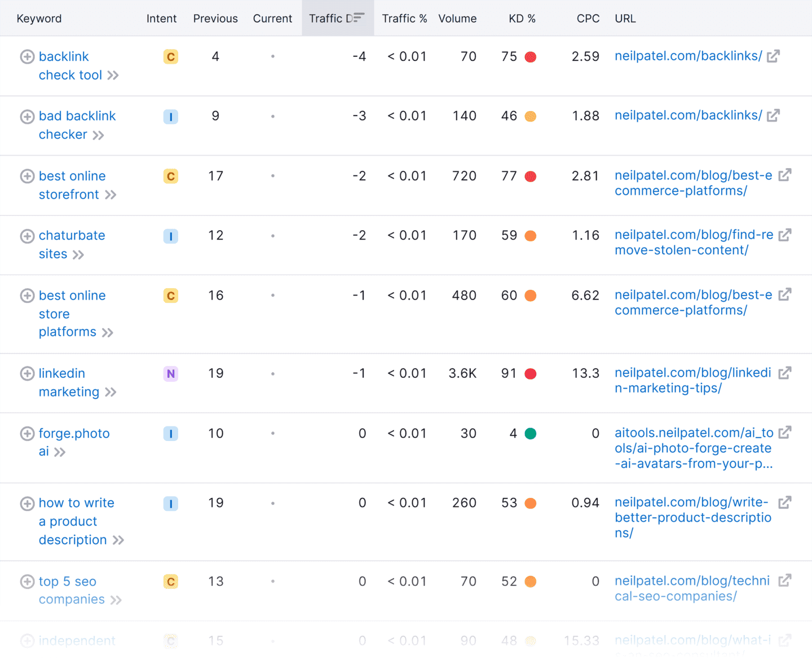Image resolution: width=812 pixels, height=666 pixels.
Task: Sort the table by KD % column
Action: coord(522,19)
